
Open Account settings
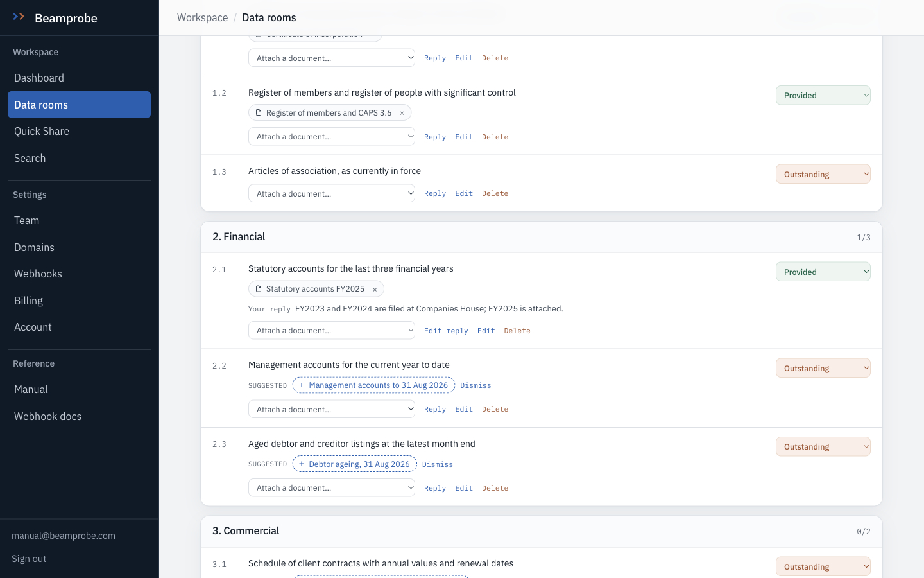(x=79, y=327)
